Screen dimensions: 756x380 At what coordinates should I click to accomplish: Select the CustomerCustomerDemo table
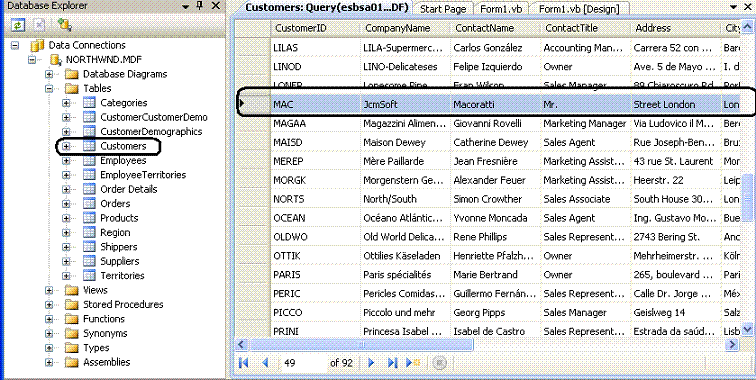(154, 117)
